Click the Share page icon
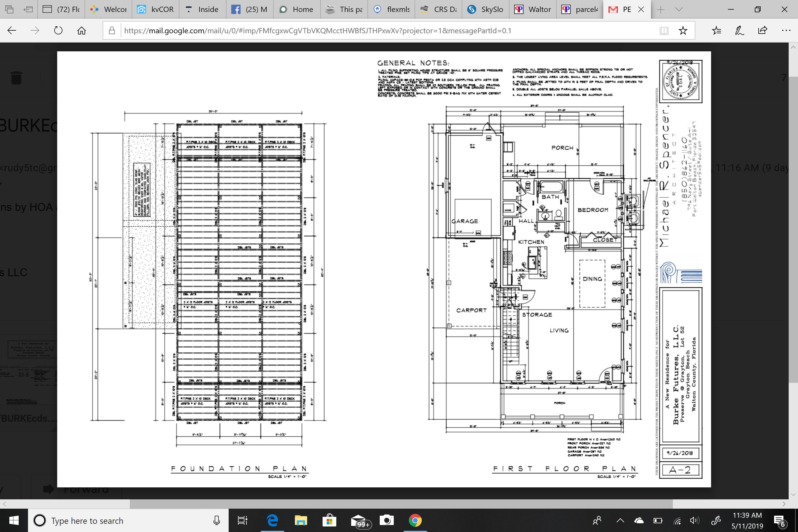The width and height of the screenshot is (798, 532). click(x=763, y=31)
